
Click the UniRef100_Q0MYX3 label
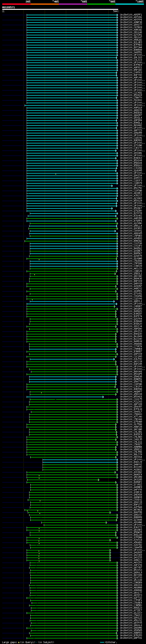[x=131, y=178]
